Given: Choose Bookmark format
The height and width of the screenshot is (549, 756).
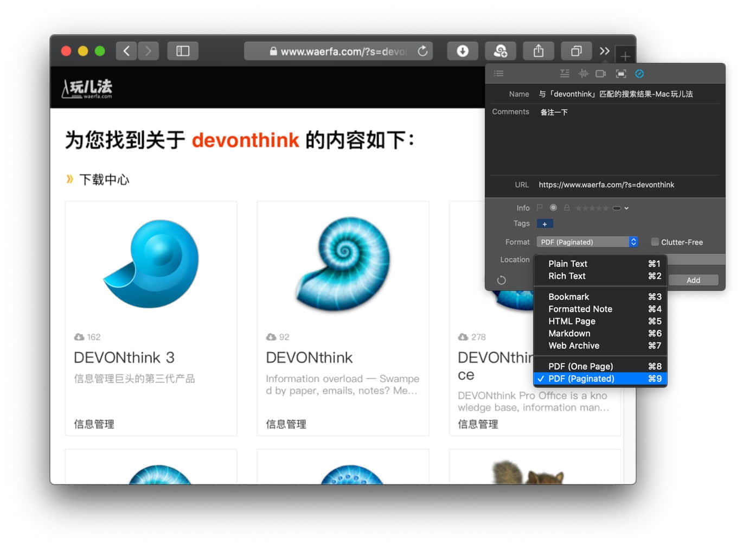Looking at the screenshot, I should 600,297.
